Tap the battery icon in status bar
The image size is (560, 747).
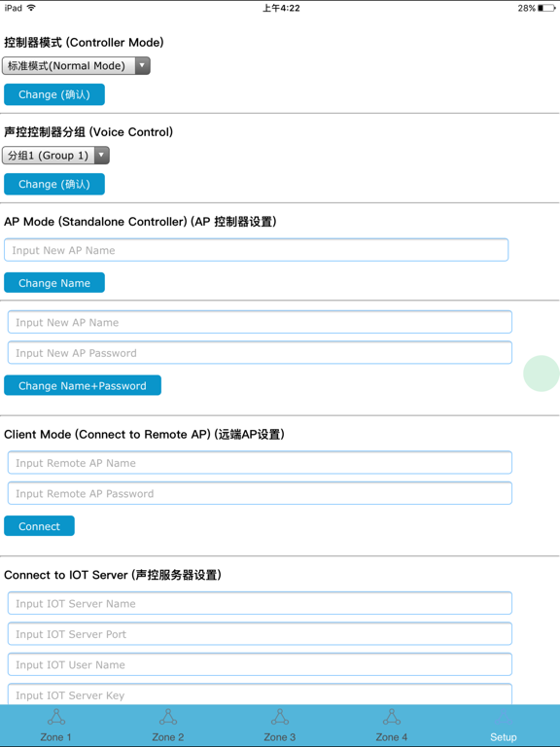546,8
